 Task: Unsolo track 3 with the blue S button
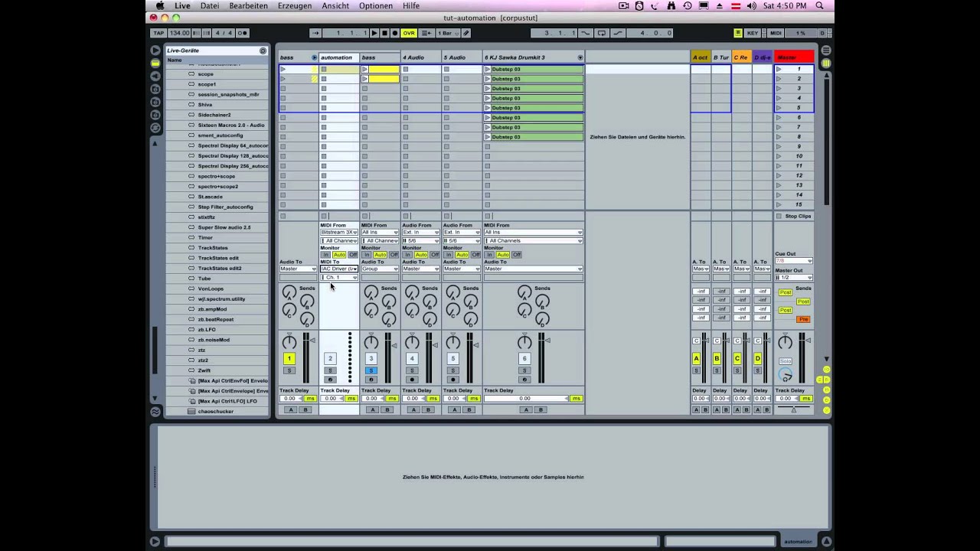point(371,370)
